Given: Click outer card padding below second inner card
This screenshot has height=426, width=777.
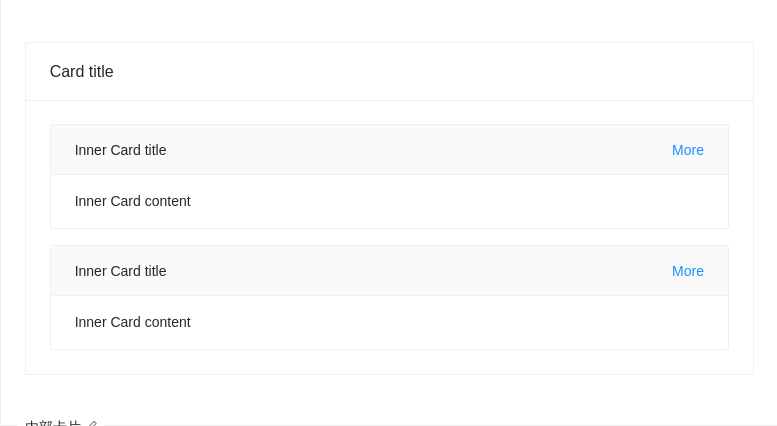Looking at the screenshot, I should pyautogui.click(x=389, y=362).
